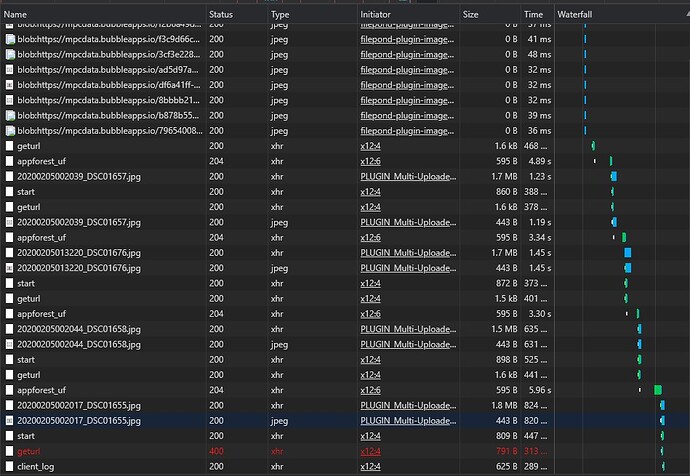Open PLUGIN Multi-Uploader initiator for 1.8 MB DSC01655.jpg
690x476 pixels.
(408, 405)
